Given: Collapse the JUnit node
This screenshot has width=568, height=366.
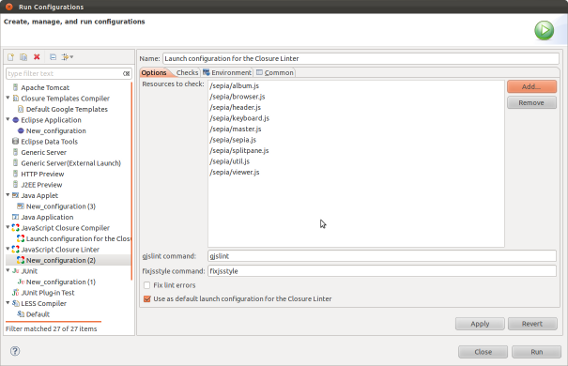Looking at the screenshot, I should coord(8,270).
